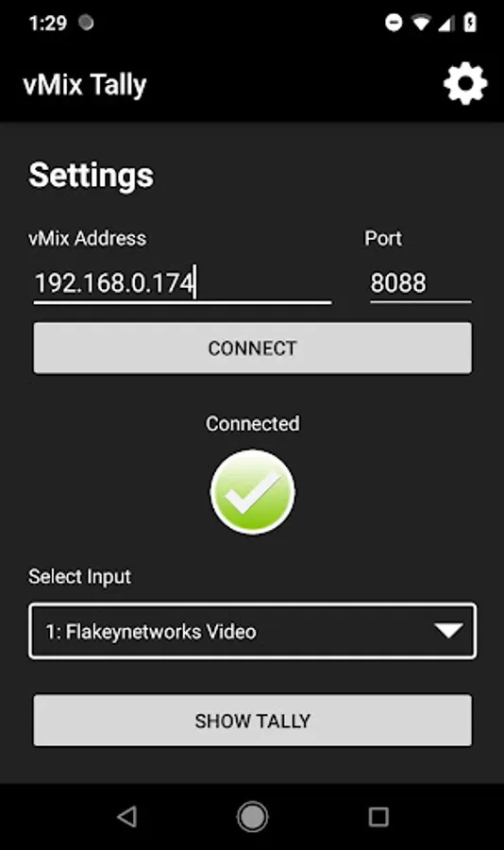This screenshot has width=504, height=850.
Task: Open recent apps with square icon
Action: (x=378, y=816)
